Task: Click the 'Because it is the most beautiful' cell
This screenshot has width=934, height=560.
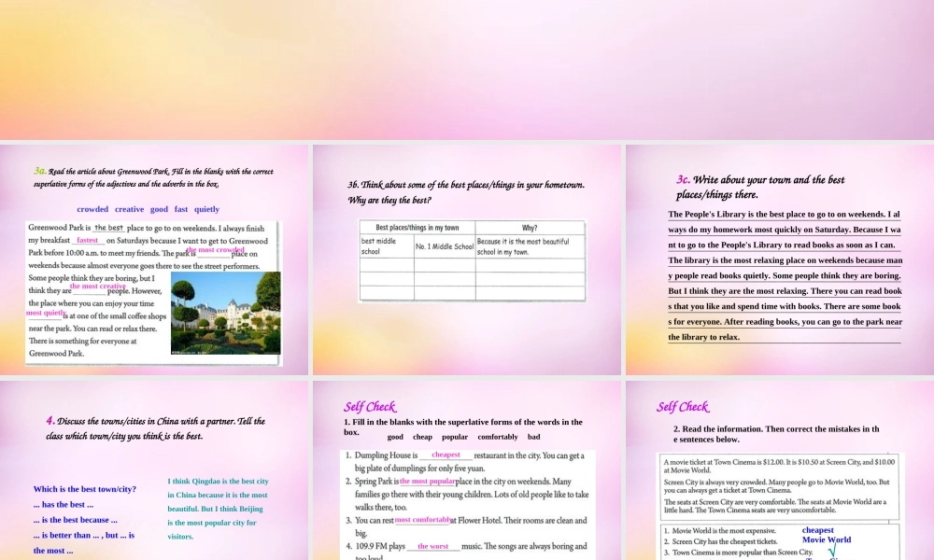Action: click(x=530, y=246)
